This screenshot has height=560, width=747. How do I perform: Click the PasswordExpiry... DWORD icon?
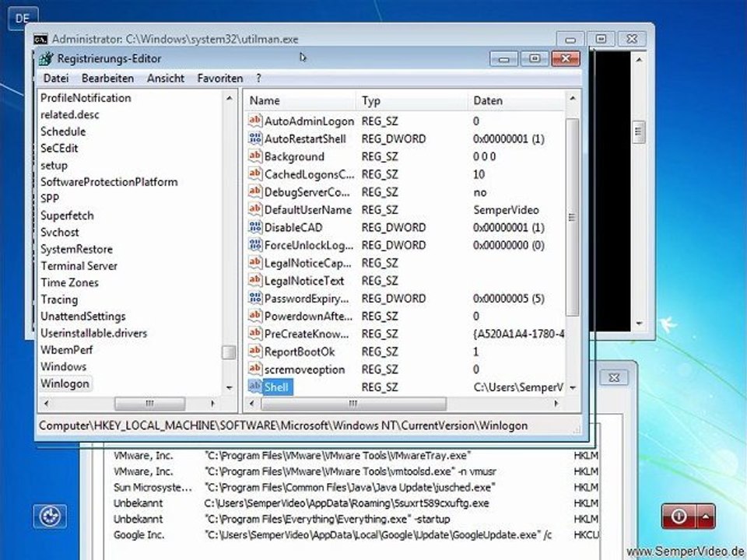255,298
